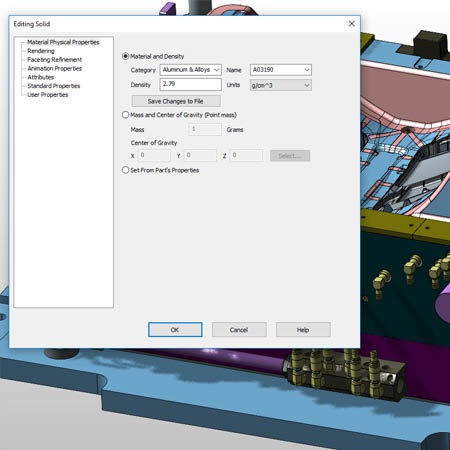
Task: Open the Units g/cm^3 dropdown
Action: click(x=281, y=85)
